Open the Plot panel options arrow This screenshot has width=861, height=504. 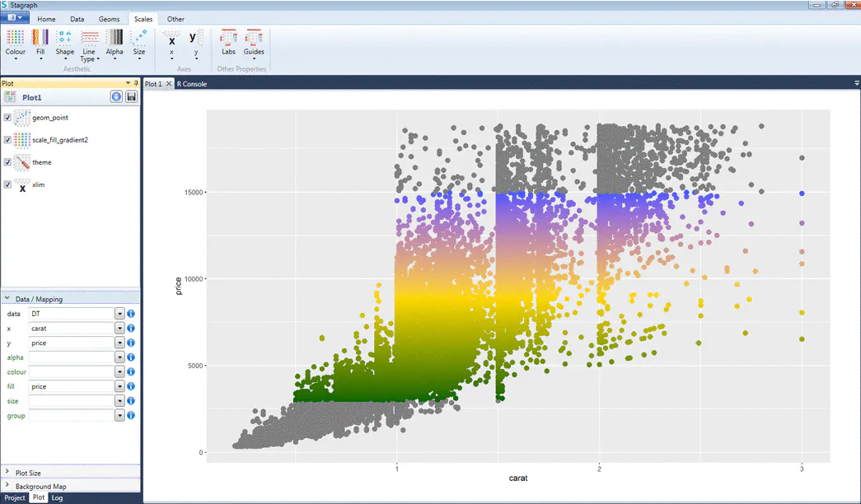[128, 83]
